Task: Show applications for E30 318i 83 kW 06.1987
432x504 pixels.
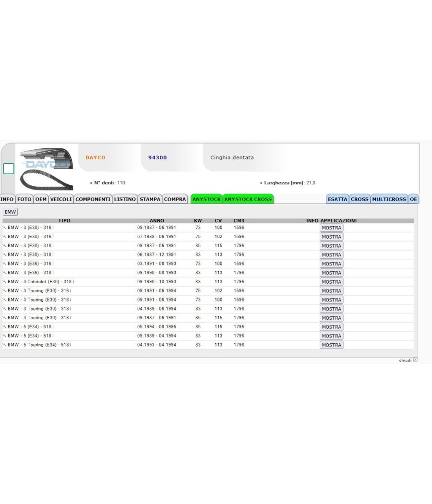Action: point(331,255)
